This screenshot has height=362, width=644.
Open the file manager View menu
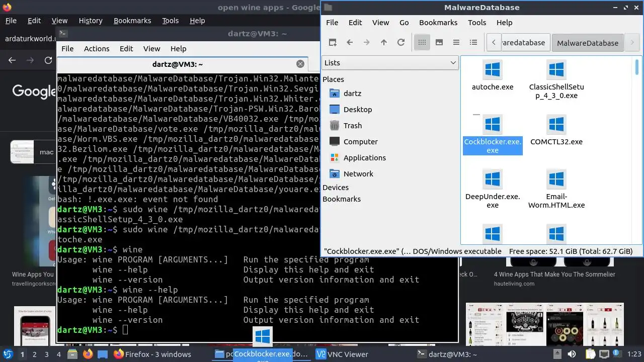click(x=380, y=23)
